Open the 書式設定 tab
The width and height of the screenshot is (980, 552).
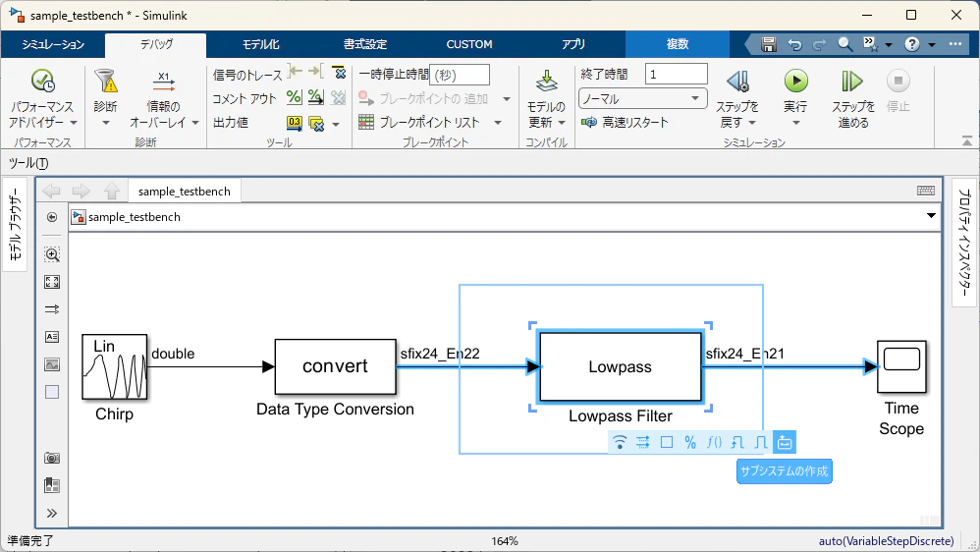[x=365, y=44]
